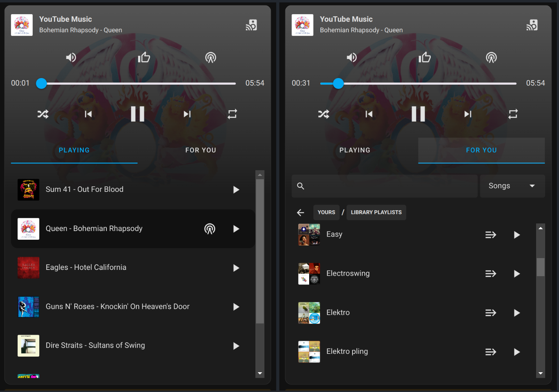The width and height of the screenshot is (559, 392).
Task: Select FOR YOU tab in left player
Action: pos(201,150)
